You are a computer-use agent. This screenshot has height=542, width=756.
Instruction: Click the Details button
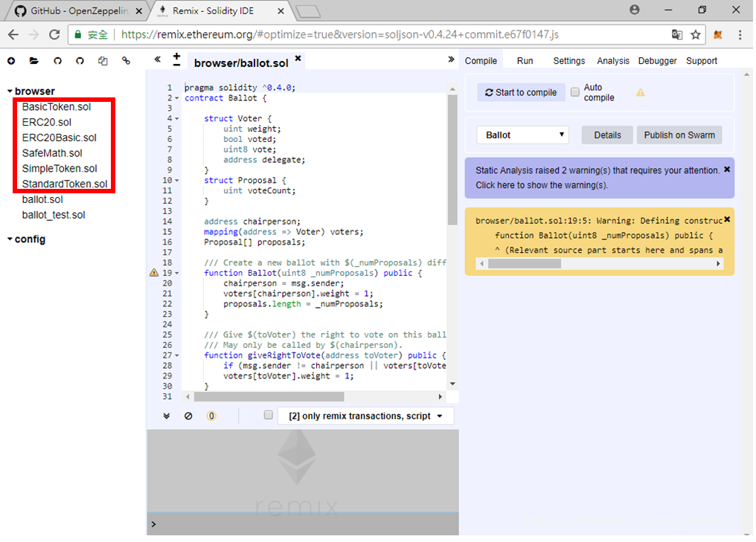tap(607, 135)
